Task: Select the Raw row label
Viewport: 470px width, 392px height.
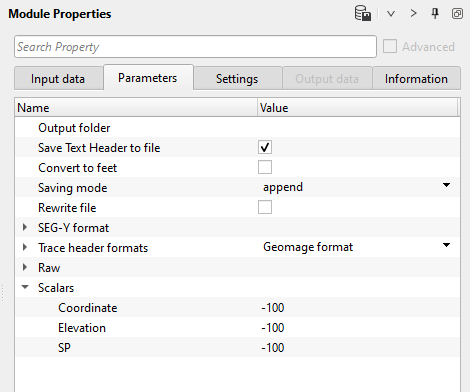Action: [x=49, y=268]
